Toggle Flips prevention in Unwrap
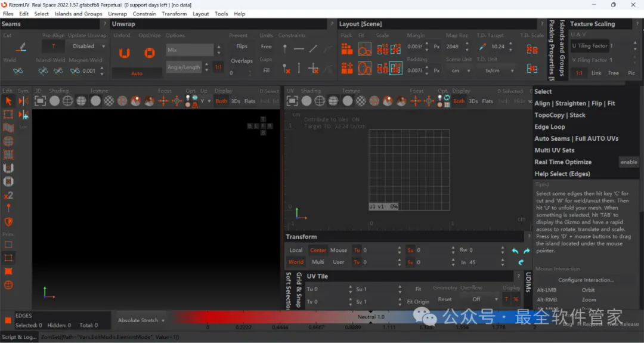The image size is (644, 343). tap(241, 47)
